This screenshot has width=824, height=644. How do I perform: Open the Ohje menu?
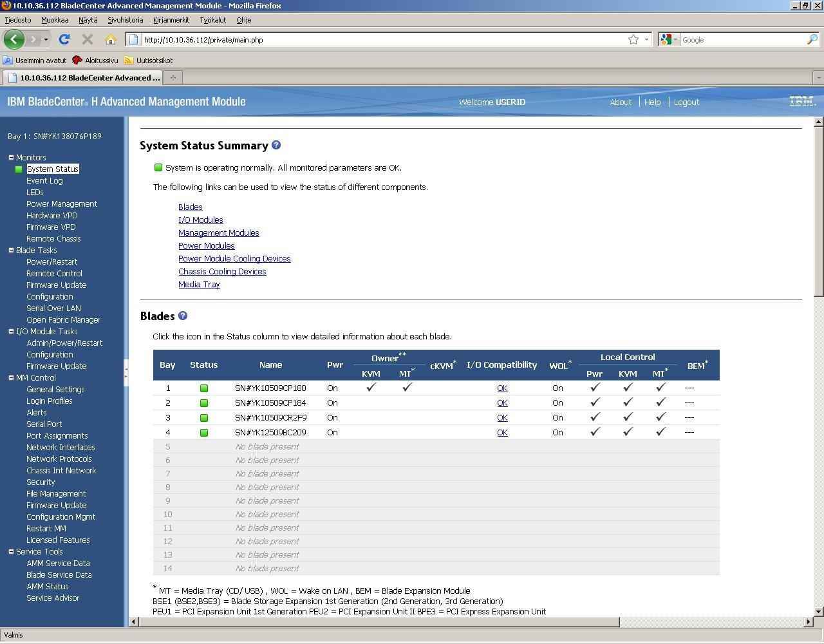[x=243, y=20]
